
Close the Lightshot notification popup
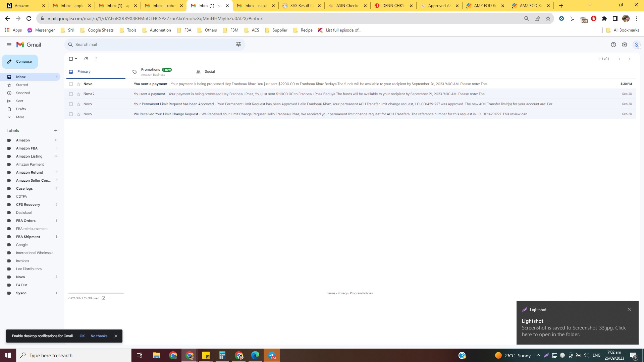point(629,309)
